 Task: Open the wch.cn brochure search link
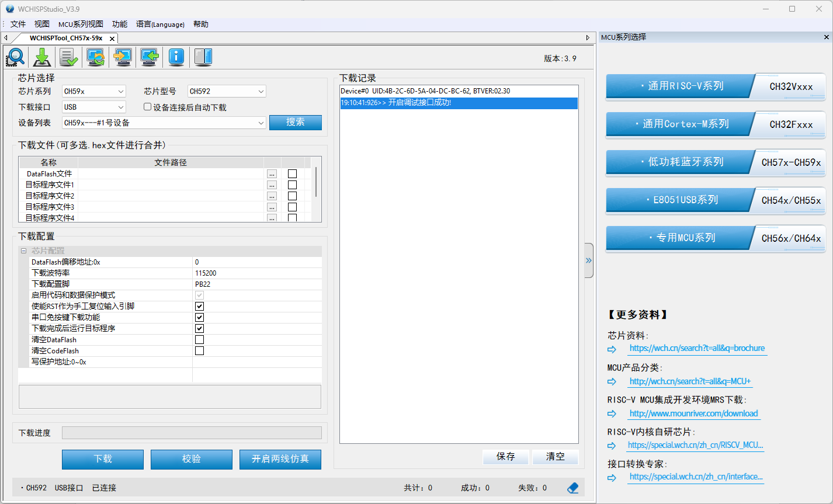pyautogui.click(x=697, y=349)
